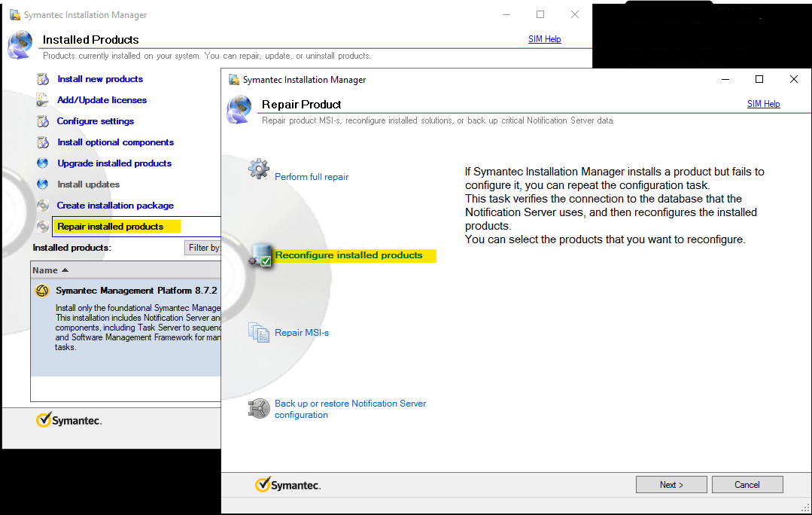Click the Install updates entry

(x=89, y=184)
